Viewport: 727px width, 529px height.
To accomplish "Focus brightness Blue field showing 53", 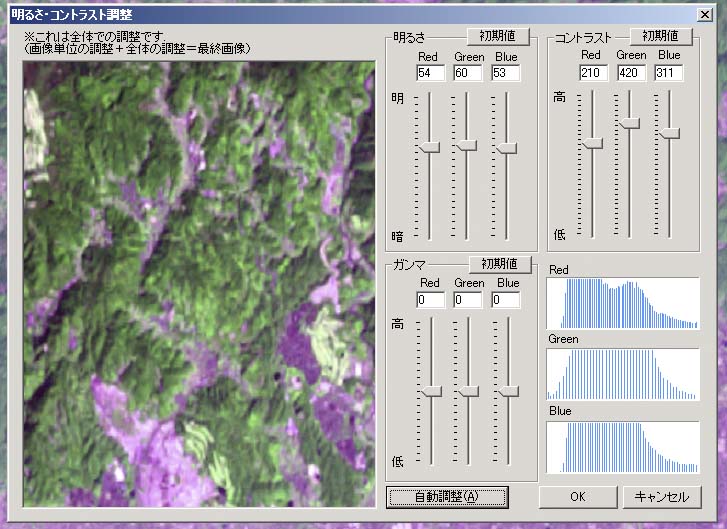I will point(506,73).
